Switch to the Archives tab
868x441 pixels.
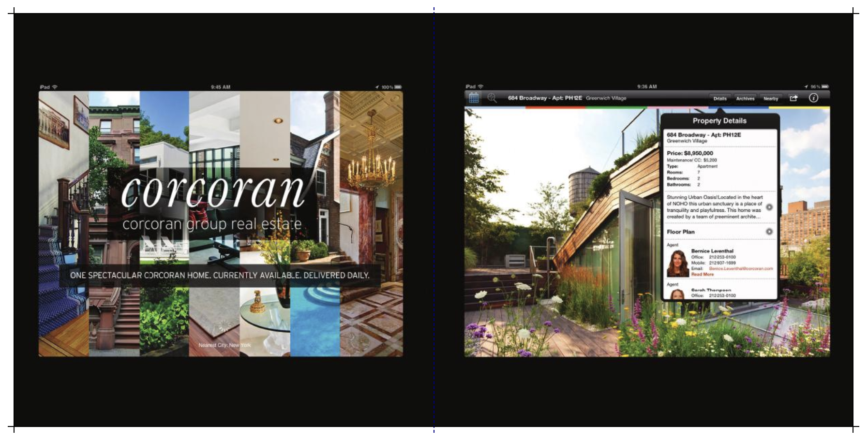pos(745,98)
